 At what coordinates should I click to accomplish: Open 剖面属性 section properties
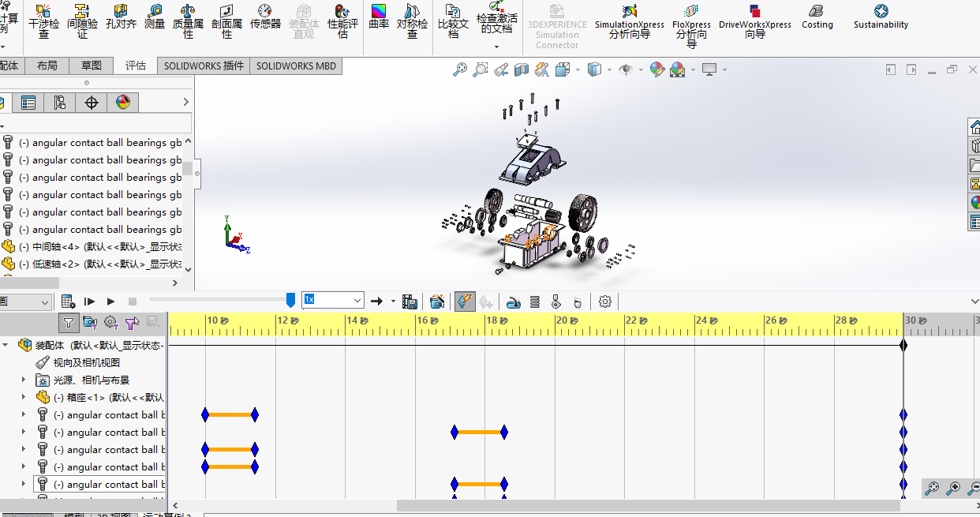226,21
